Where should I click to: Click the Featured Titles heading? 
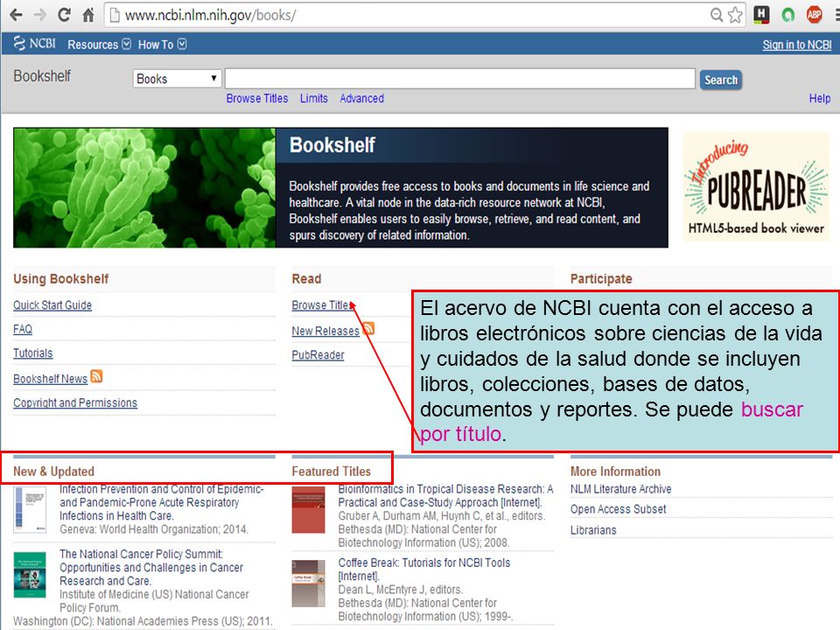pyautogui.click(x=331, y=472)
